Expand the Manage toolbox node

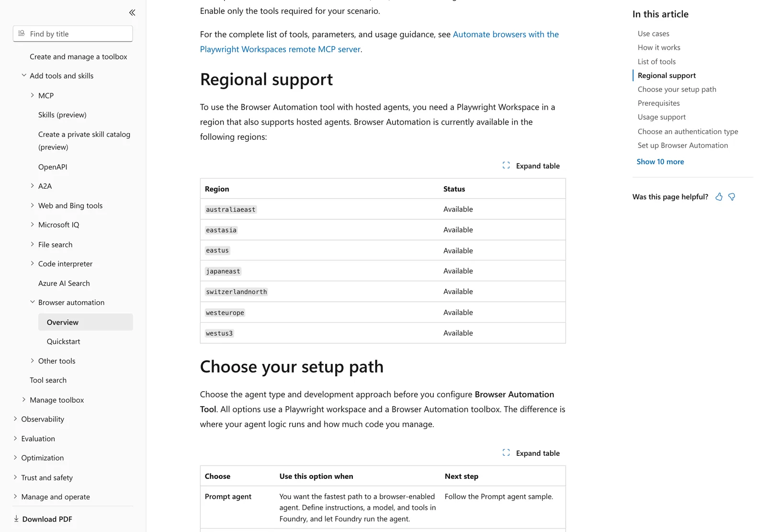[x=24, y=399]
